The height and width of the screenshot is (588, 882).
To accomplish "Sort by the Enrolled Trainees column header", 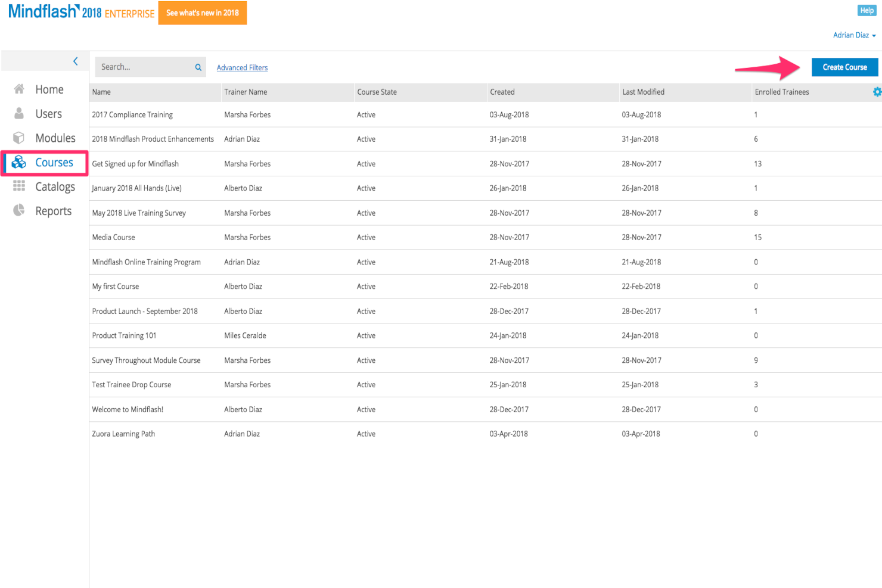I will (782, 92).
